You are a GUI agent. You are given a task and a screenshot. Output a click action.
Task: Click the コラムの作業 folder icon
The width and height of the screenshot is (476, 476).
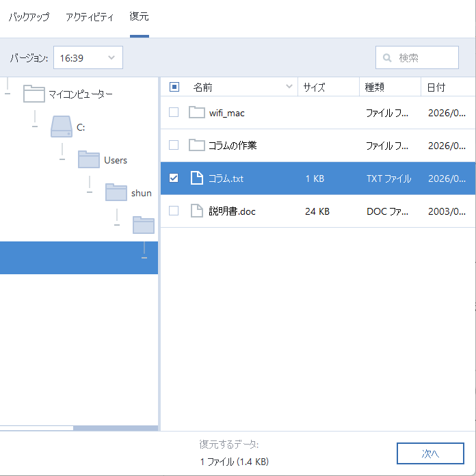[x=197, y=145]
